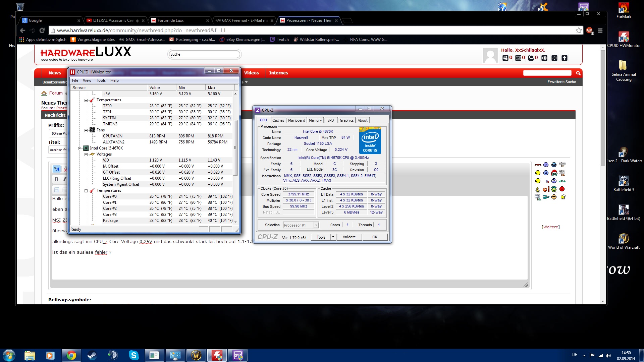The width and height of the screenshot is (644, 362).
Task: Click the Suche search field
Action: [x=204, y=54]
